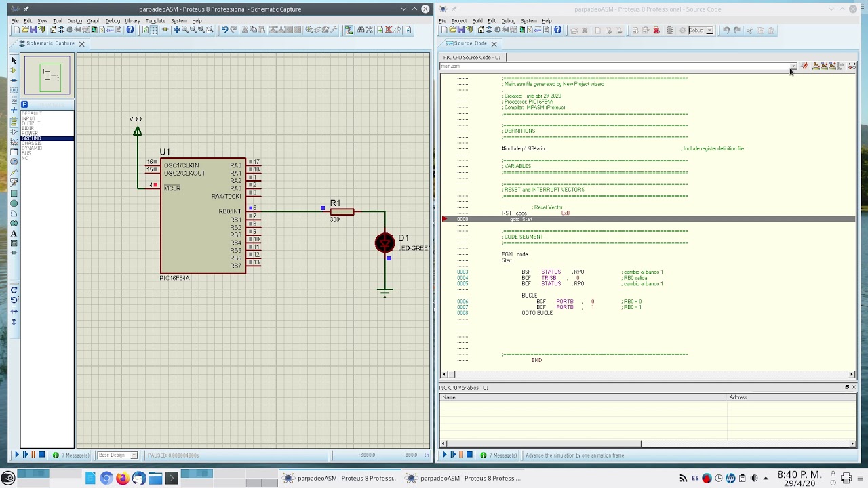This screenshot has width=868, height=488.
Task: Click the X-Mirror flip icon in sidebar
Action: tap(14, 311)
